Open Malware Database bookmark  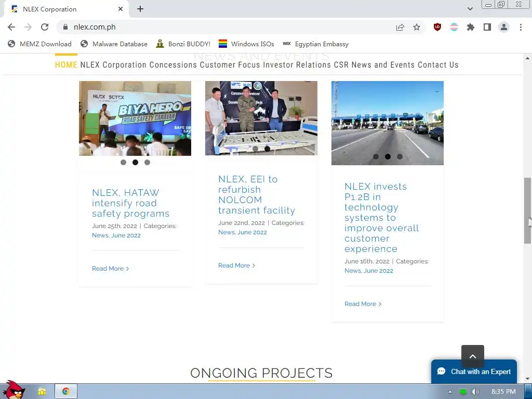[114, 44]
